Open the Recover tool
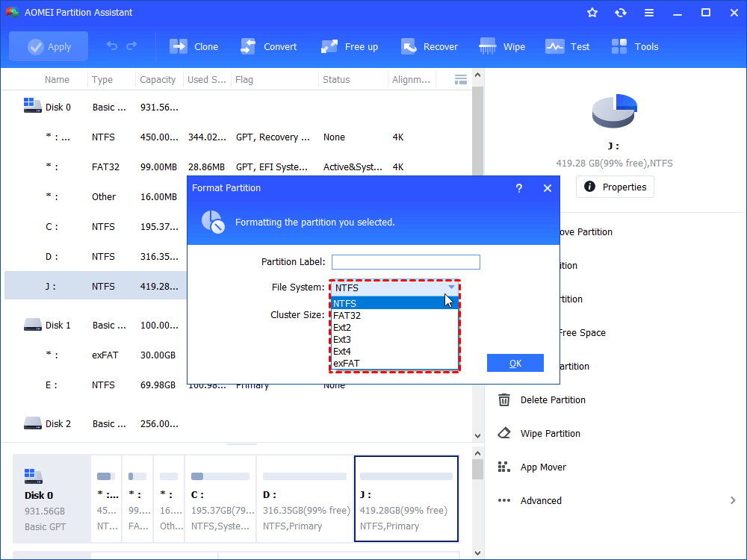Viewport: 747px width, 560px height. (409, 46)
